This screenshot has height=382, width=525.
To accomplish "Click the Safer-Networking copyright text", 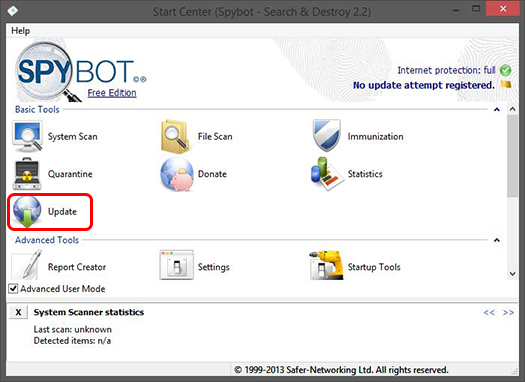I will (341, 370).
